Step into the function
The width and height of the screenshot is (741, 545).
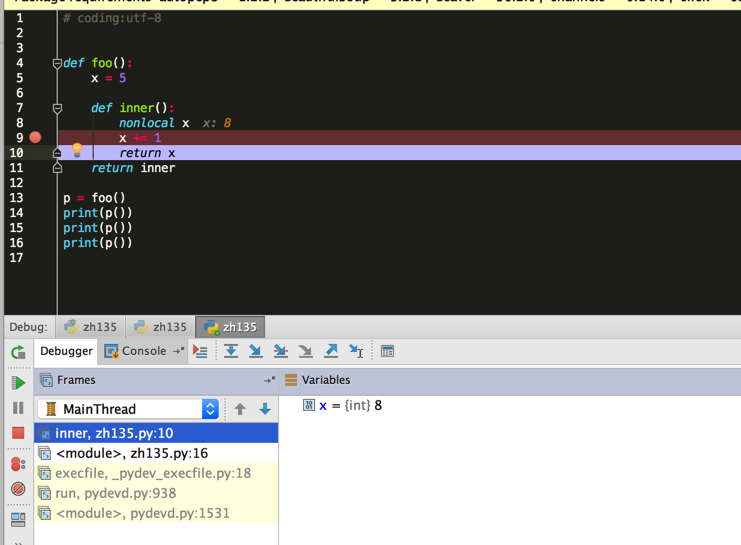click(256, 351)
